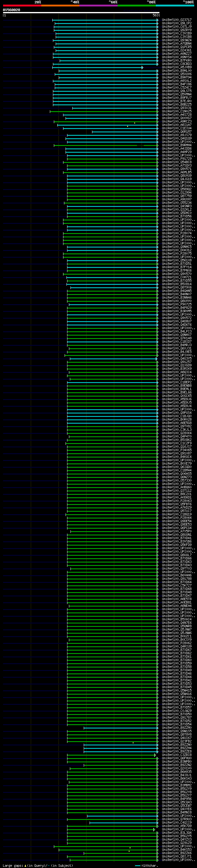Select hit label UniRef100_Q8IJT1

(x=177, y=856)
